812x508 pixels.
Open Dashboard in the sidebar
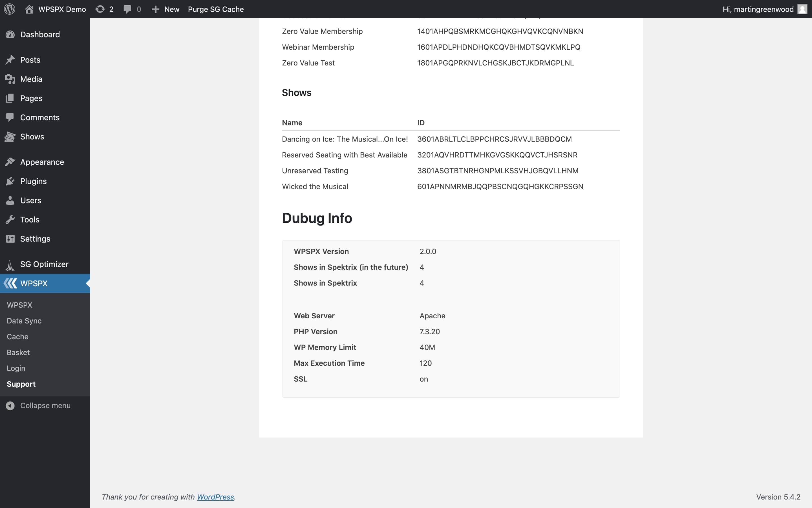(45, 34)
